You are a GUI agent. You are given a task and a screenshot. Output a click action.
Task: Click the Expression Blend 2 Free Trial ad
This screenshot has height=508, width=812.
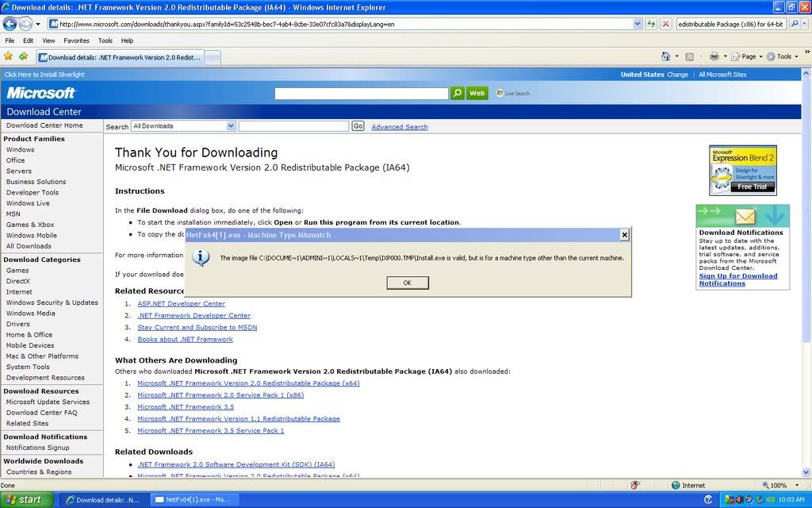(x=742, y=170)
